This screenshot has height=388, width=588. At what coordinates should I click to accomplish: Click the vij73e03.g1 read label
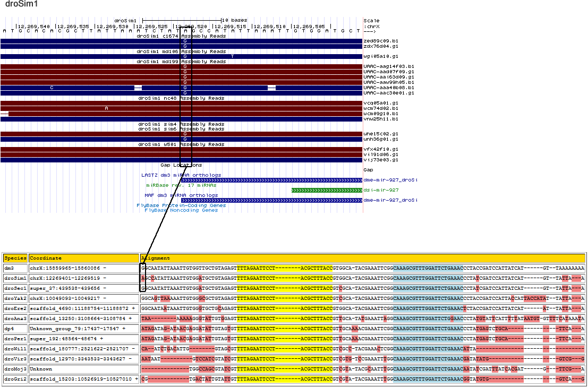pyautogui.click(x=380, y=160)
